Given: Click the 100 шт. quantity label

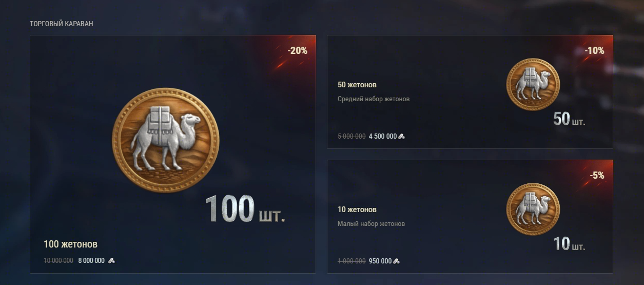Looking at the screenshot, I should pyautogui.click(x=245, y=210).
